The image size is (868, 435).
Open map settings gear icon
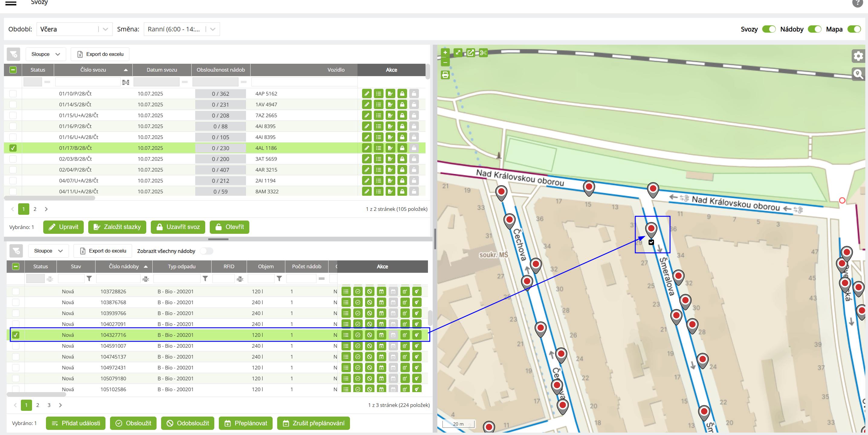[858, 56]
